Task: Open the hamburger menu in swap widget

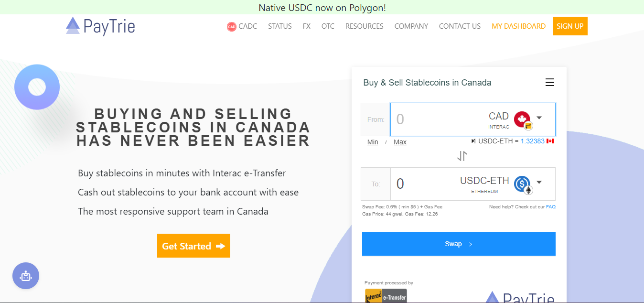Action: tap(550, 82)
